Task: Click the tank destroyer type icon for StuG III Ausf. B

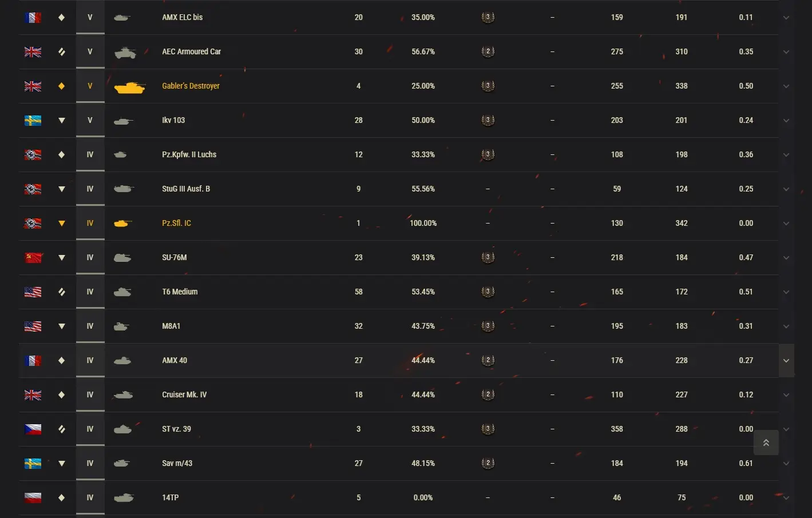Action: (62, 189)
